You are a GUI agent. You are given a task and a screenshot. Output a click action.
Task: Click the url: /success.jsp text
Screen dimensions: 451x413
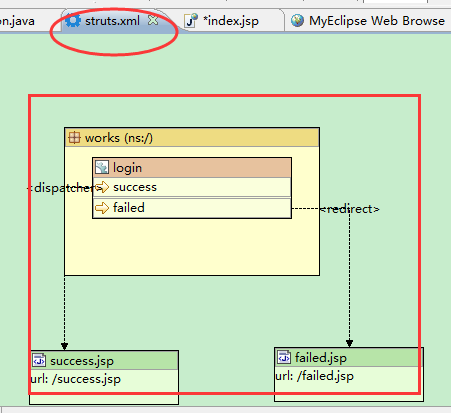(x=76, y=379)
